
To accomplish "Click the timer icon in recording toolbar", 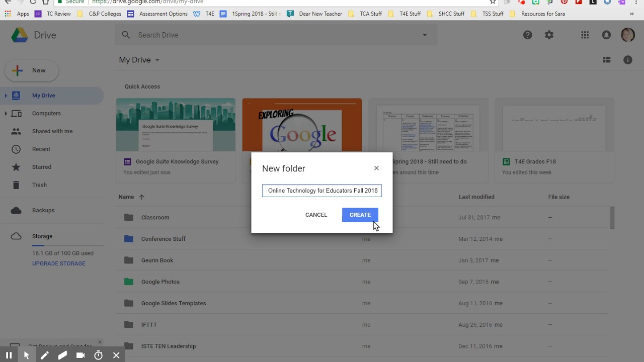I will [x=99, y=355].
